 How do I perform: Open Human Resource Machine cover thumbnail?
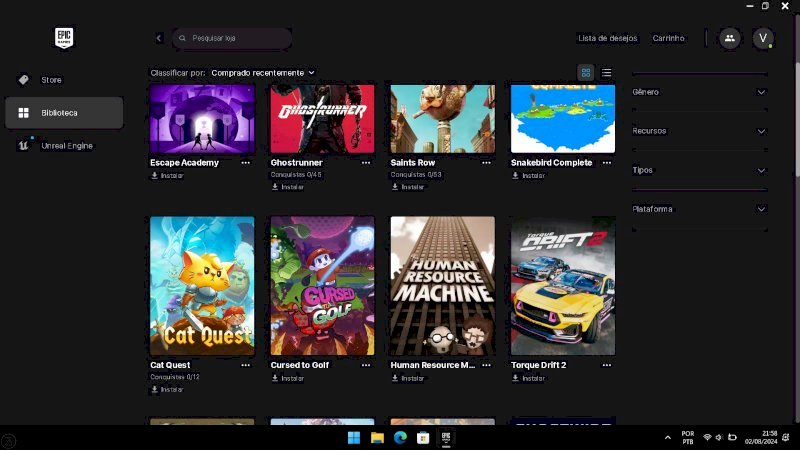(x=443, y=286)
